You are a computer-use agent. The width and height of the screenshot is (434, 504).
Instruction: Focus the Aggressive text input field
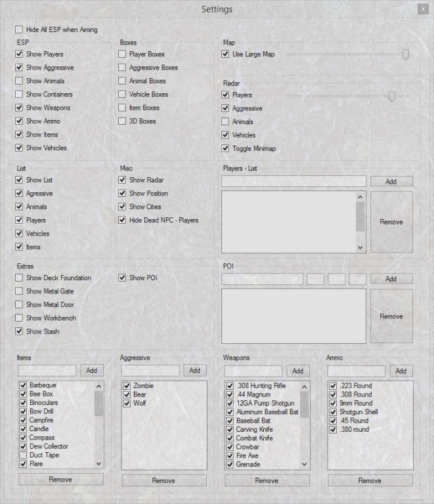pyautogui.click(x=150, y=371)
